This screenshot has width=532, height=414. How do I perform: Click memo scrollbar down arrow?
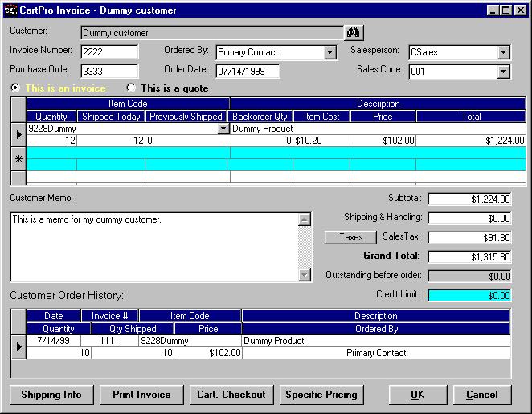click(x=305, y=275)
